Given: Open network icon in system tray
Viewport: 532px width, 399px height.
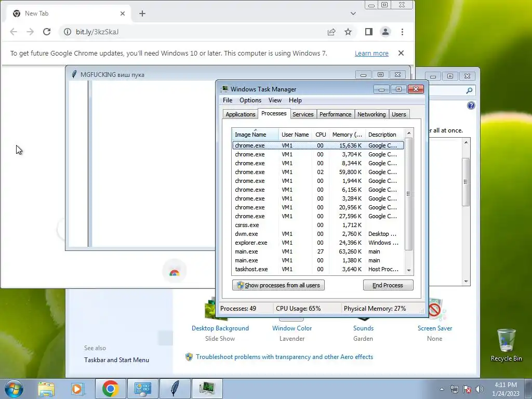Looking at the screenshot, I should coord(454,389).
